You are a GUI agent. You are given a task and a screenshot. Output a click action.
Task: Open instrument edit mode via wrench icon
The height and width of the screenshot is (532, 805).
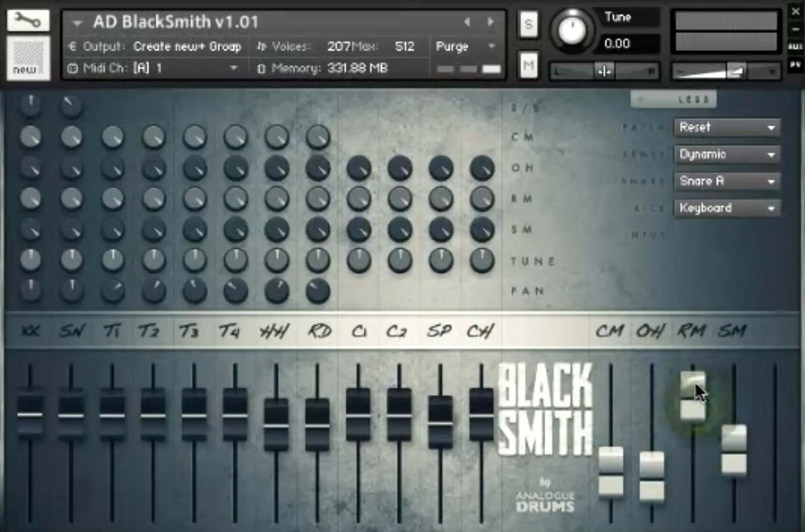(28, 21)
